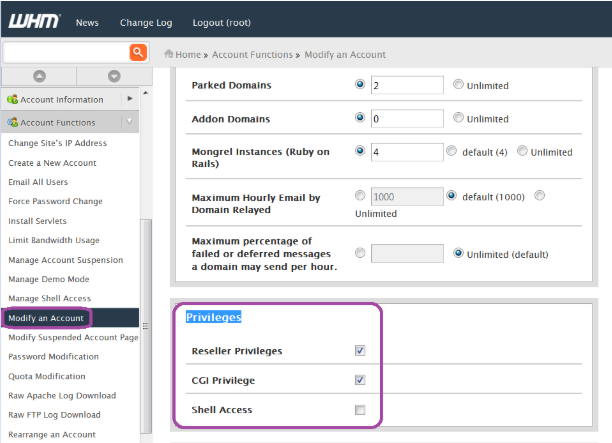
Task: Click the Home breadcrumb icon
Action: pos(169,54)
